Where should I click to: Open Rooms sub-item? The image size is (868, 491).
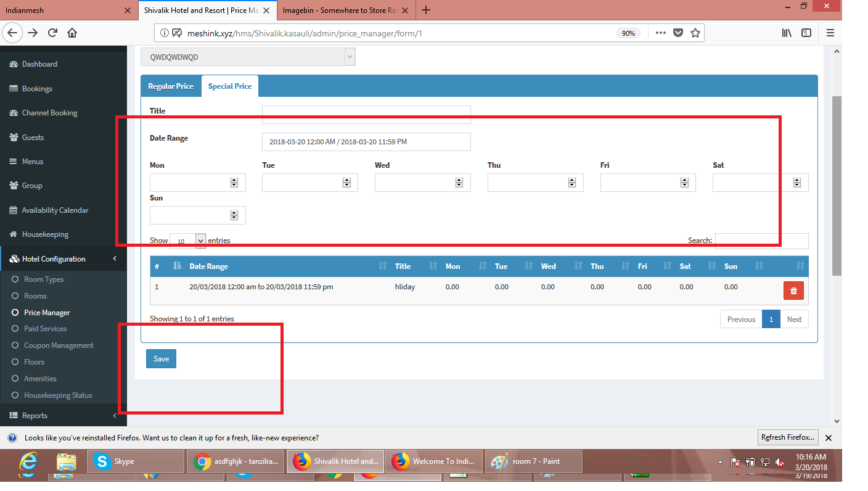tap(35, 296)
